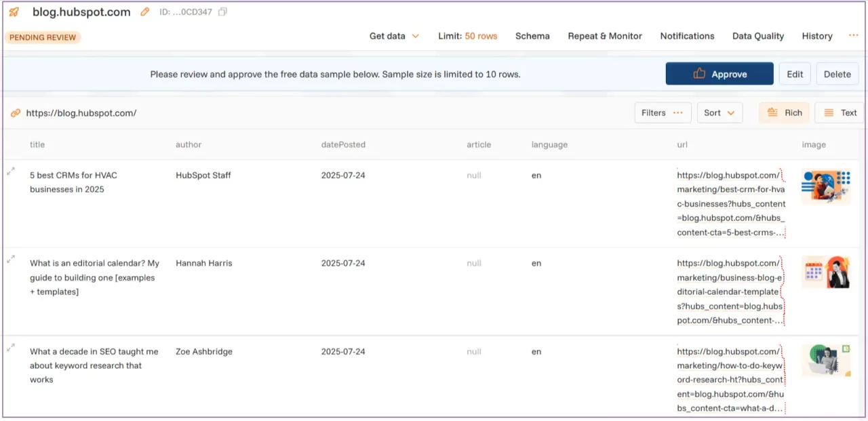Switch the table to Text view
The height and width of the screenshot is (421, 868).
839,113
